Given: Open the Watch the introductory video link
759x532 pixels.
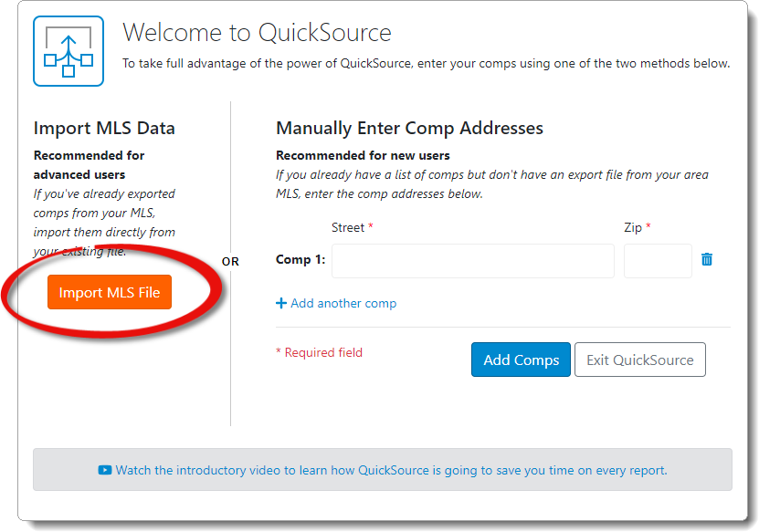Looking at the screenshot, I should click(x=391, y=471).
